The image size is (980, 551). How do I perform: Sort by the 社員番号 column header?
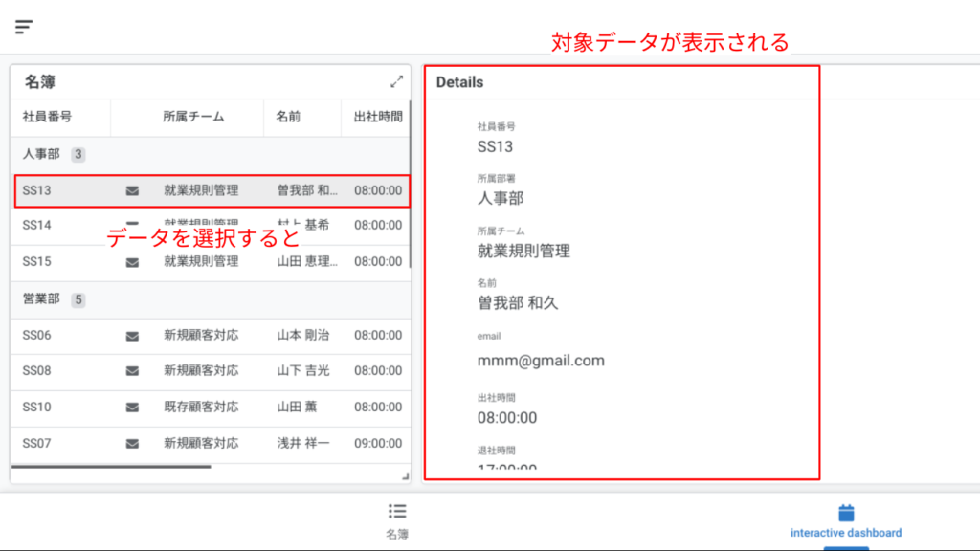point(48,117)
